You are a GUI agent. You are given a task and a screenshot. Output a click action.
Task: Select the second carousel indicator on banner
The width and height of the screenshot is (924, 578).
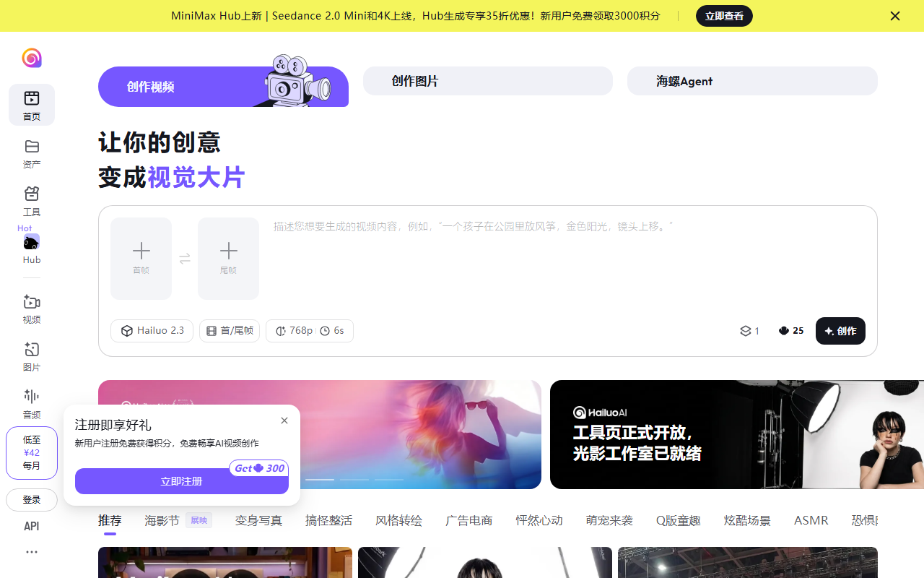click(x=354, y=480)
